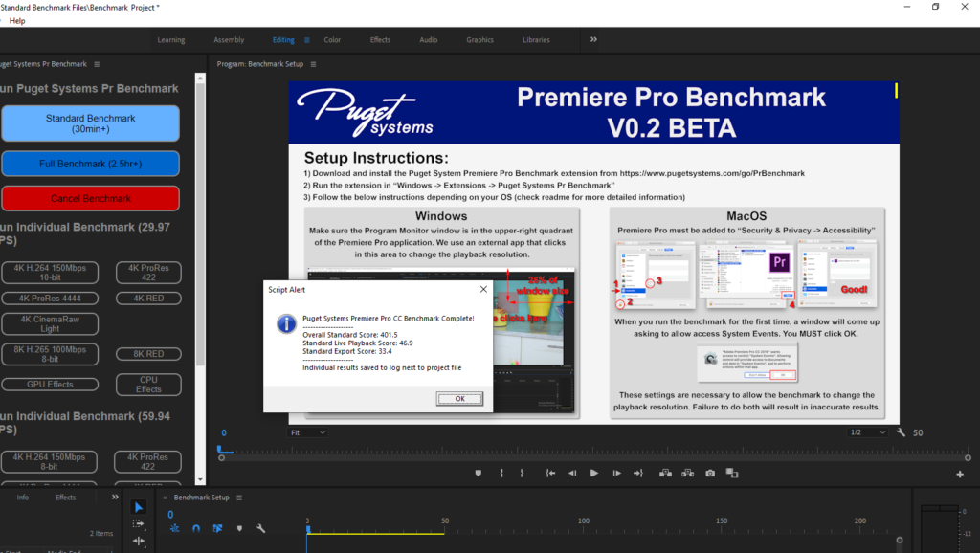This screenshot has height=553, width=980.
Task: Add a marker in the timeline panel
Action: tap(239, 529)
